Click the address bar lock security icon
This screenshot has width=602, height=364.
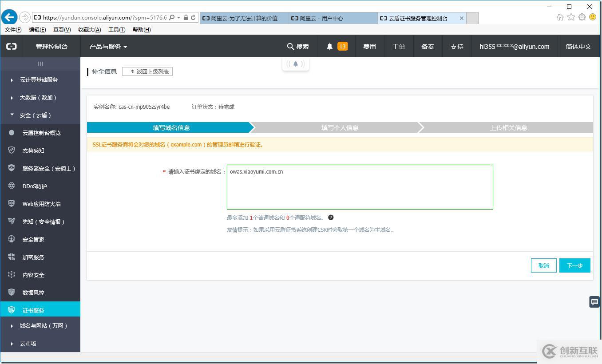(186, 18)
